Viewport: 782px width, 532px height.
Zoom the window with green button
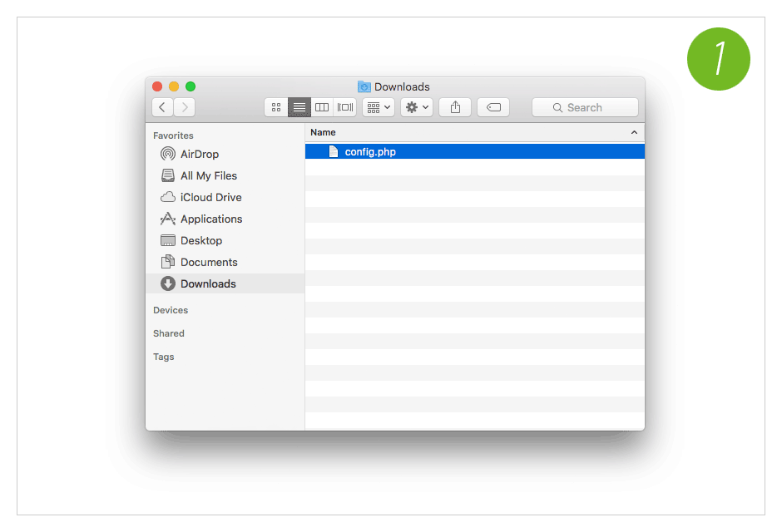pyautogui.click(x=191, y=86)
